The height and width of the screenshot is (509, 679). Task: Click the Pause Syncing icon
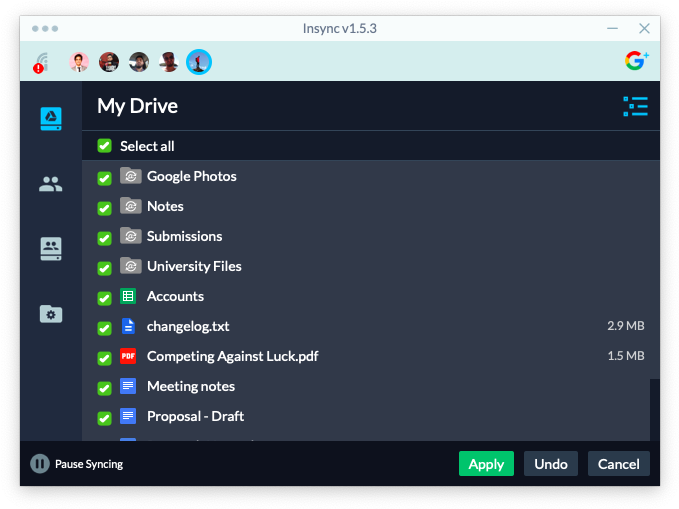coord(40,464)
